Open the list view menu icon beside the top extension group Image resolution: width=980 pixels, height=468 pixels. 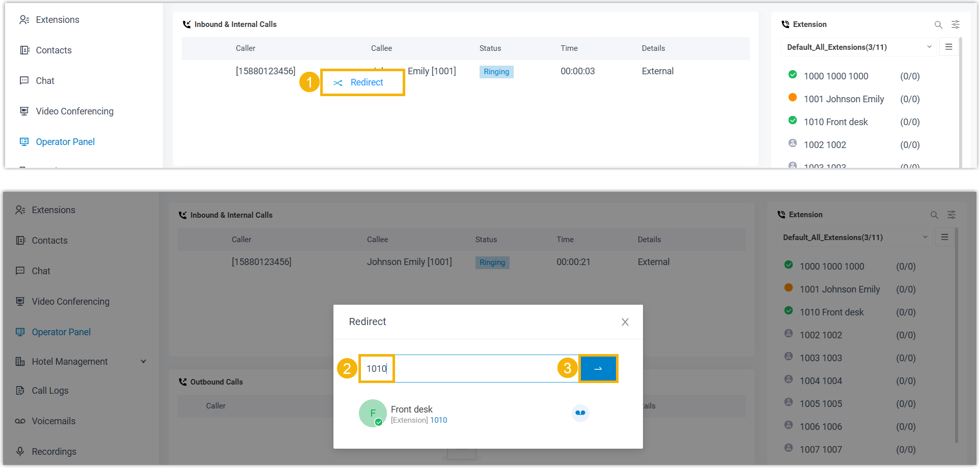(x=948, y=47)
